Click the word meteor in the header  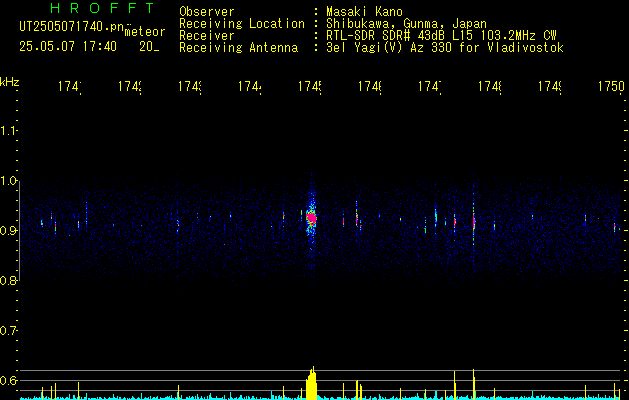point(145,32)
